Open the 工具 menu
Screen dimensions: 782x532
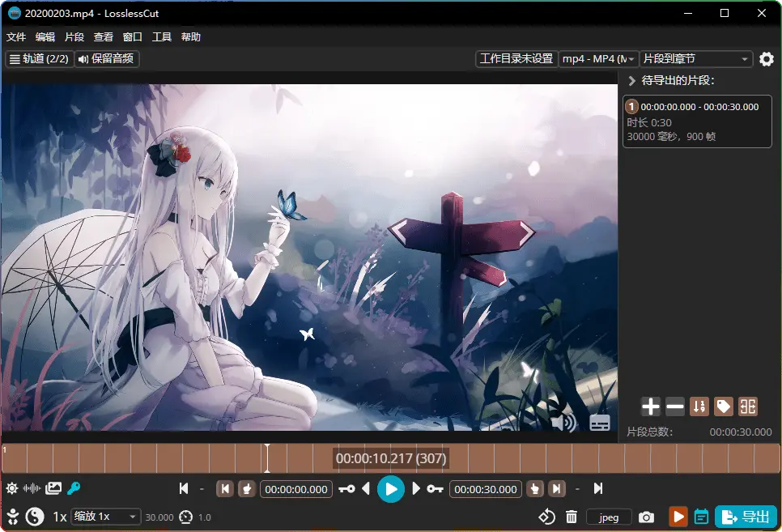(162, 37)
